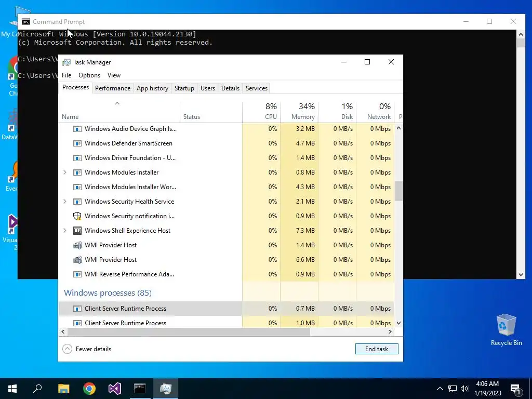Image resolution: width=532 pixels, height=399 pixels.
Task: Switch to Command Prompt taskbar button
Action: coord(140,389)
